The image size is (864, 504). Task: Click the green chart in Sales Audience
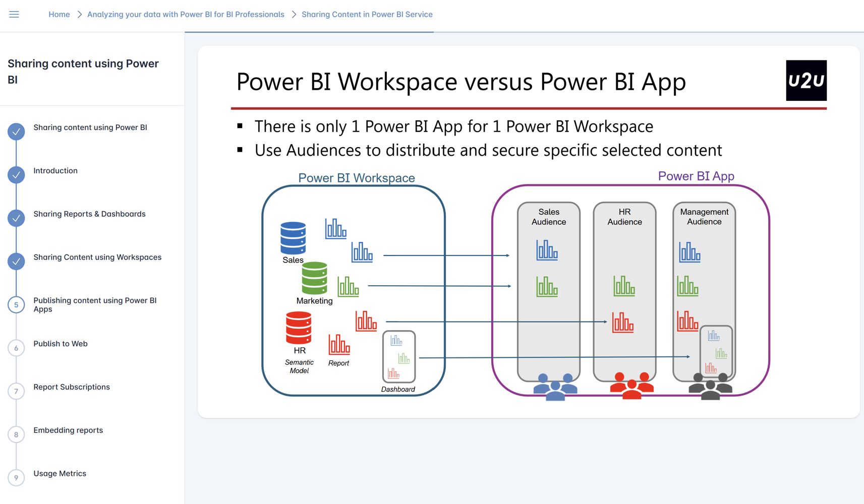[x=547, y=286]
